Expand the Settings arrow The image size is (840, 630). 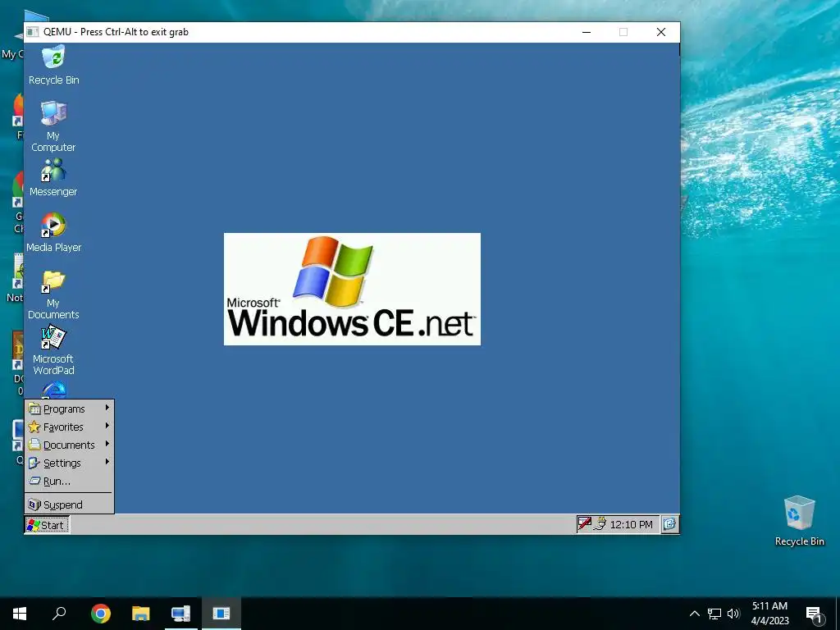pos(107,461)
